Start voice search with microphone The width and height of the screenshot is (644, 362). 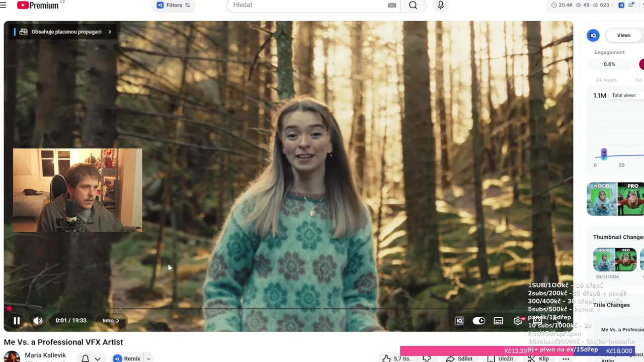[x=441, y=5]
